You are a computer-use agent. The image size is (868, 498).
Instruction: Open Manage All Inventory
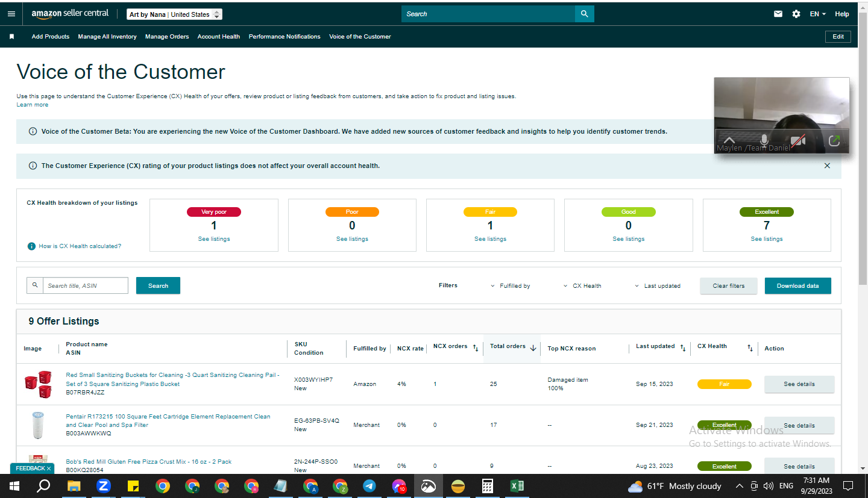click(x=107, y=37)
